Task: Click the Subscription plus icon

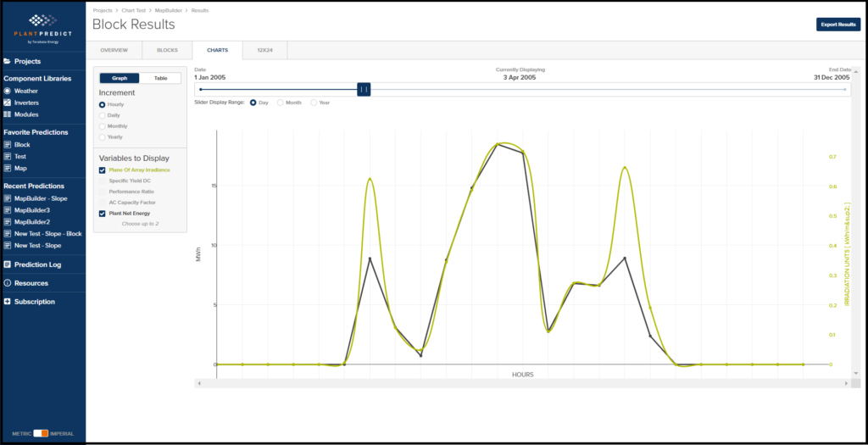Action: 7,302
